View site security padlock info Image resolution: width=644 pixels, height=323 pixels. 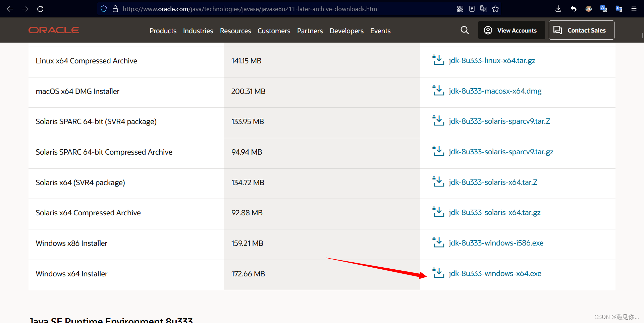click(x=115, y=9)
